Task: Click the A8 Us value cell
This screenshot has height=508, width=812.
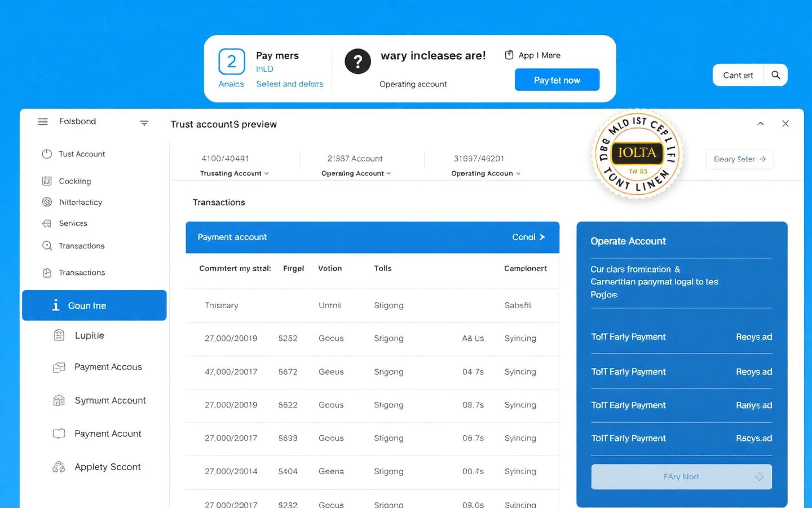Action: 473,339
